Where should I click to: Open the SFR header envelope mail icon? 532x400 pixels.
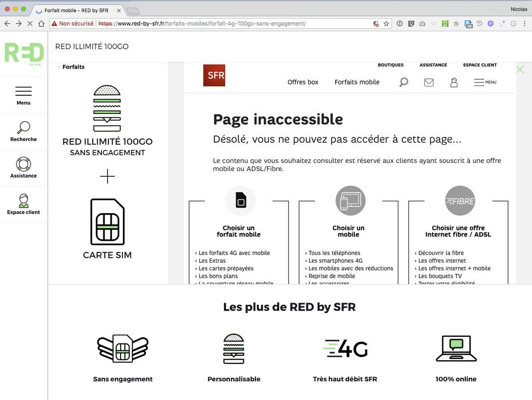429,82
